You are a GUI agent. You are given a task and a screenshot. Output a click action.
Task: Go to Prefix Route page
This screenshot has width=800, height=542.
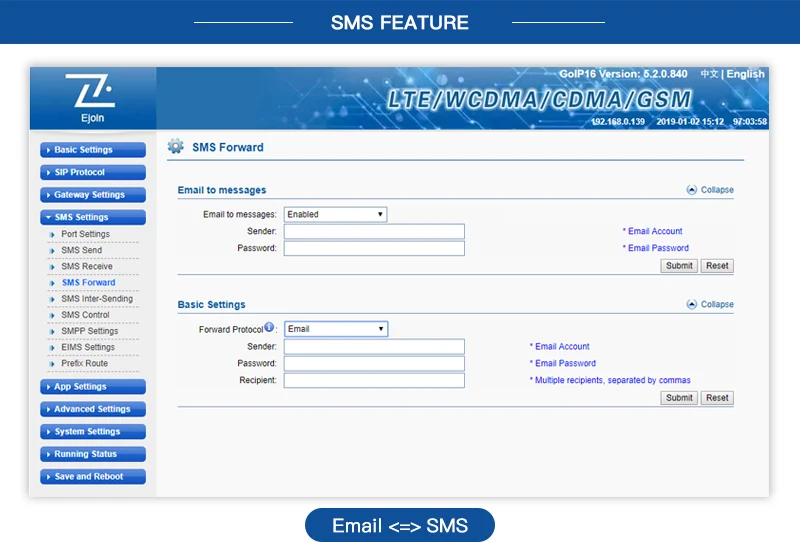coord(84,363)
